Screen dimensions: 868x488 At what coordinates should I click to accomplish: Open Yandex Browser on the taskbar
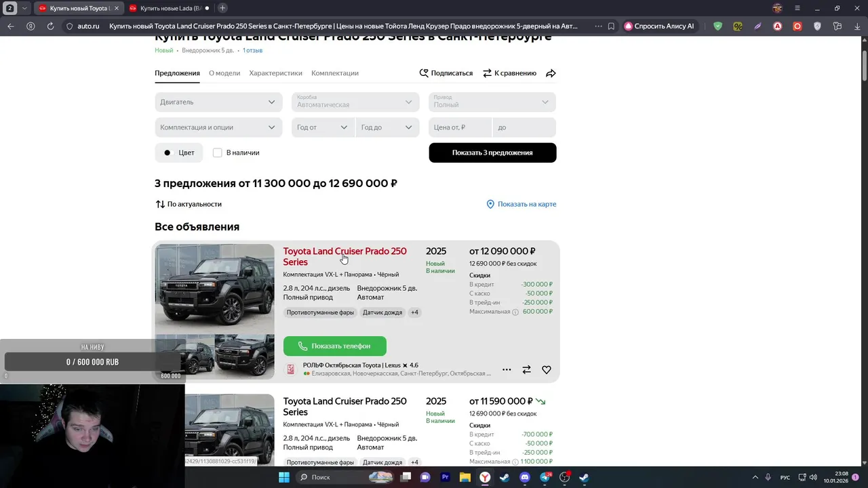(485, 477)
